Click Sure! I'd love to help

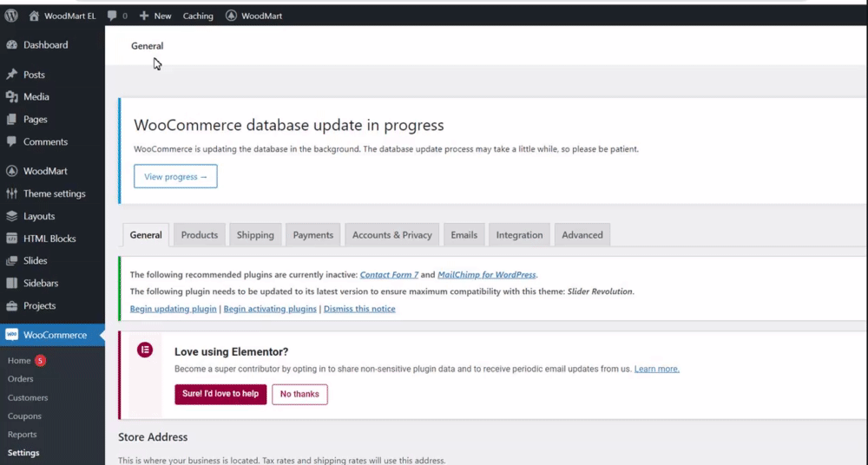point(220,394)
